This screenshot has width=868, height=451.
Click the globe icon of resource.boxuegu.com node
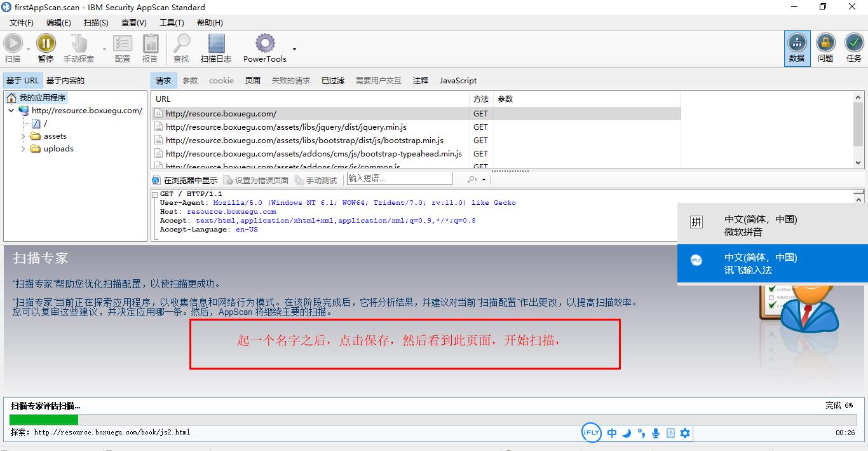pyautogui.click(x=24, y=111)
